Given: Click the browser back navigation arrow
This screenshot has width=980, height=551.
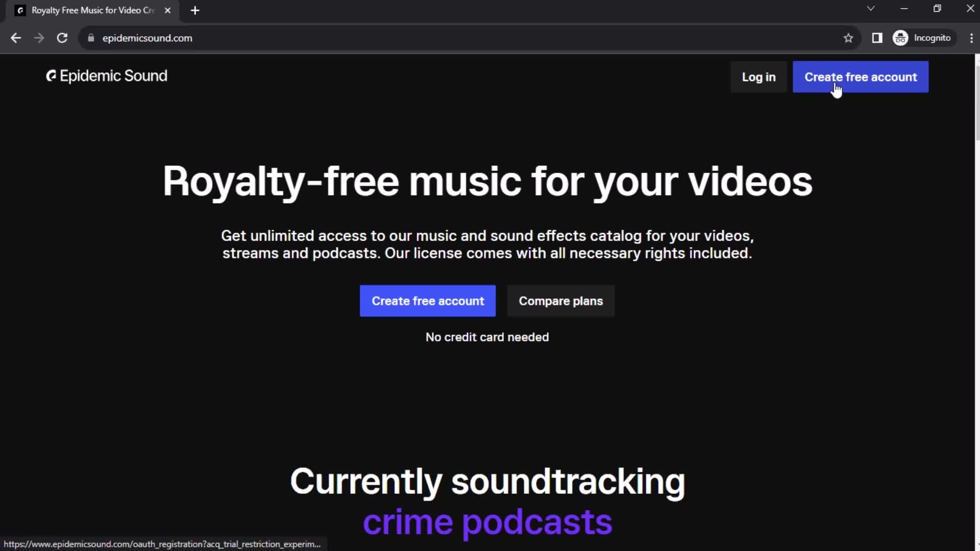Looking at the screenshot, I should [16, 38].
